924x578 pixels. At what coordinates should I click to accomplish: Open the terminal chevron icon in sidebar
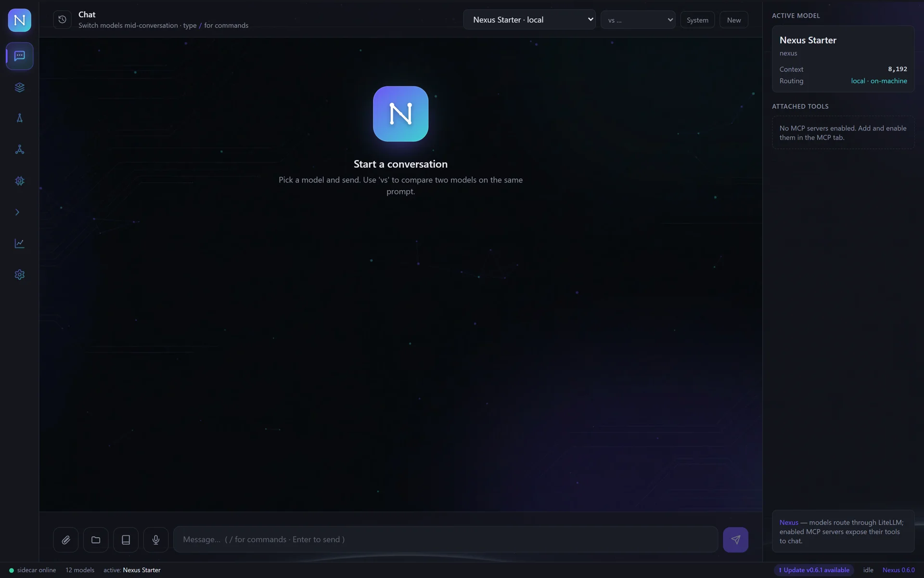tap(18, 212)
